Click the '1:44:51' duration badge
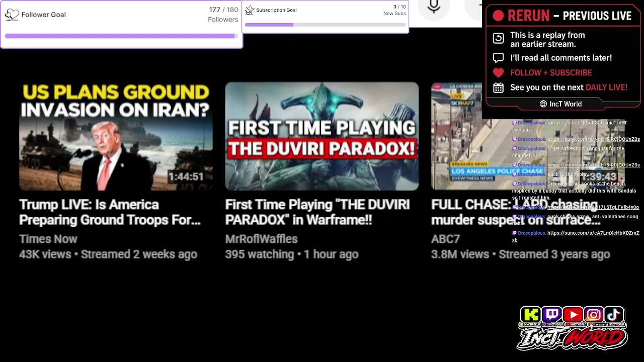The width and height of the screenshot is (644, 362). tap(186, 177)
